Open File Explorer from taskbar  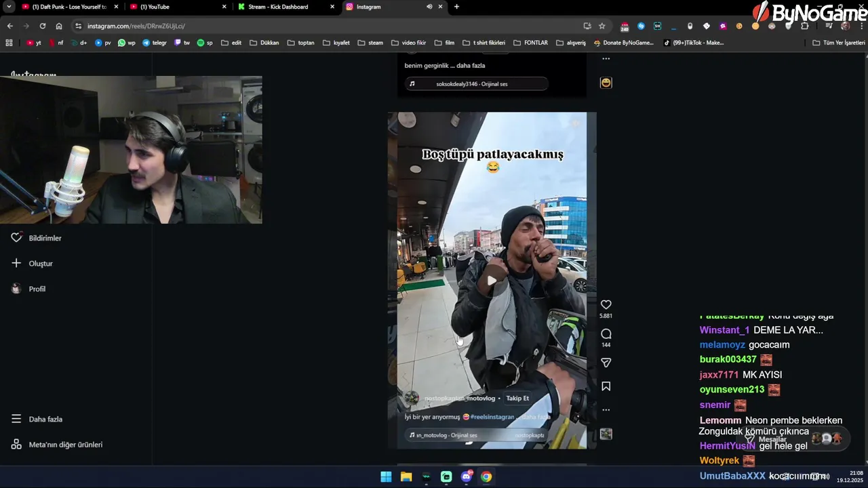pyautogui.click(x=406, y=476)
